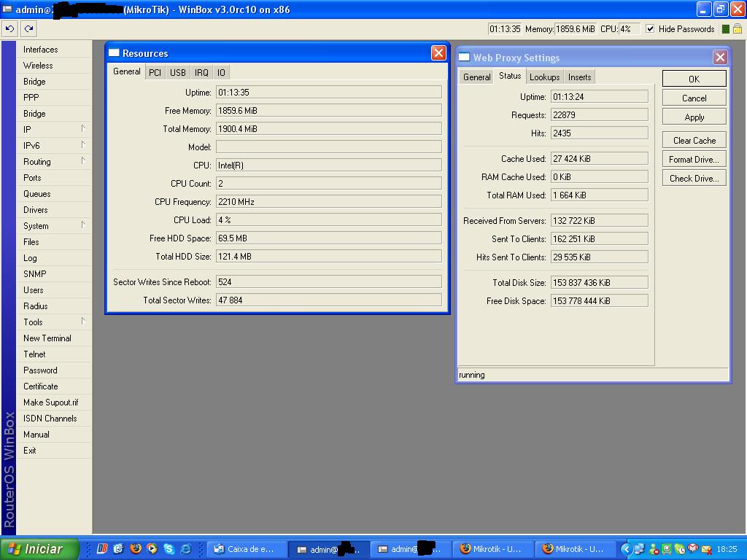Switch to Lookups tab in Web Proxy
The width and height of the screenshot is (747, 560).
click(544, 77)
